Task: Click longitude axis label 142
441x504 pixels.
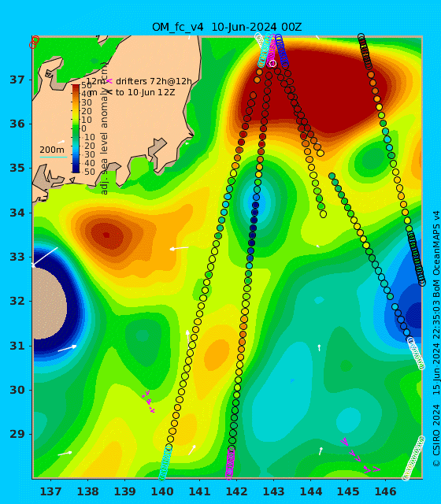Action: (236, 491)
